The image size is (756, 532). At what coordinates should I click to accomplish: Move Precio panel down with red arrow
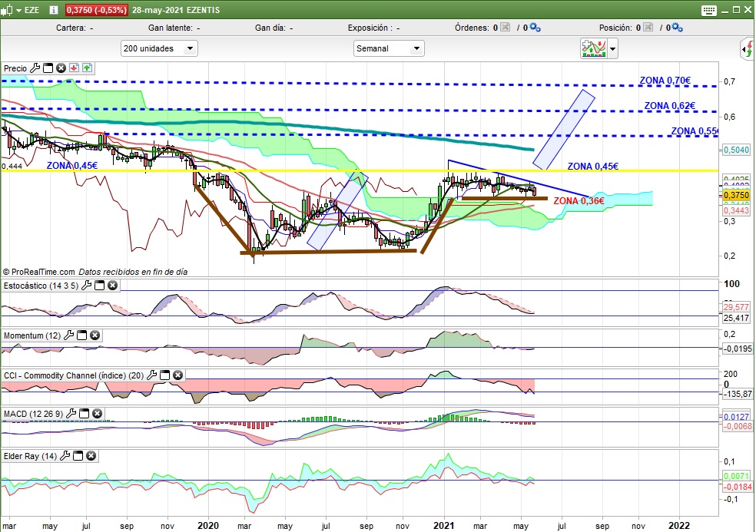tap(74, 68)
